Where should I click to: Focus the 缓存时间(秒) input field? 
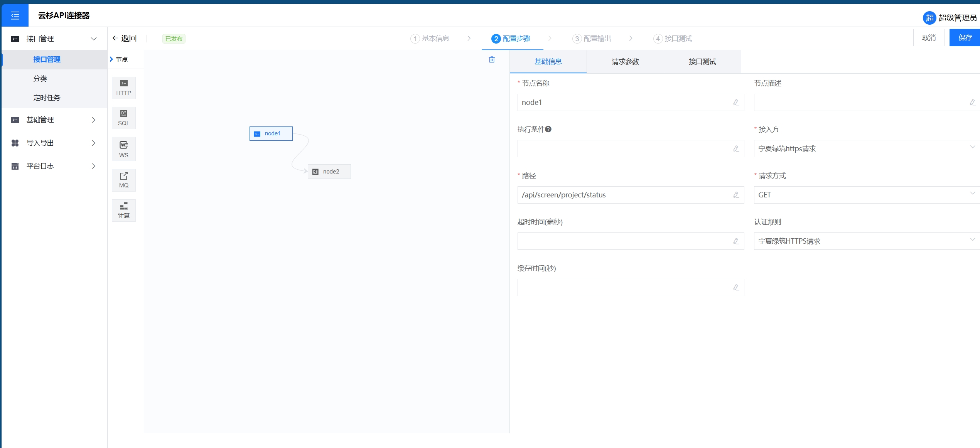[631, 288]
